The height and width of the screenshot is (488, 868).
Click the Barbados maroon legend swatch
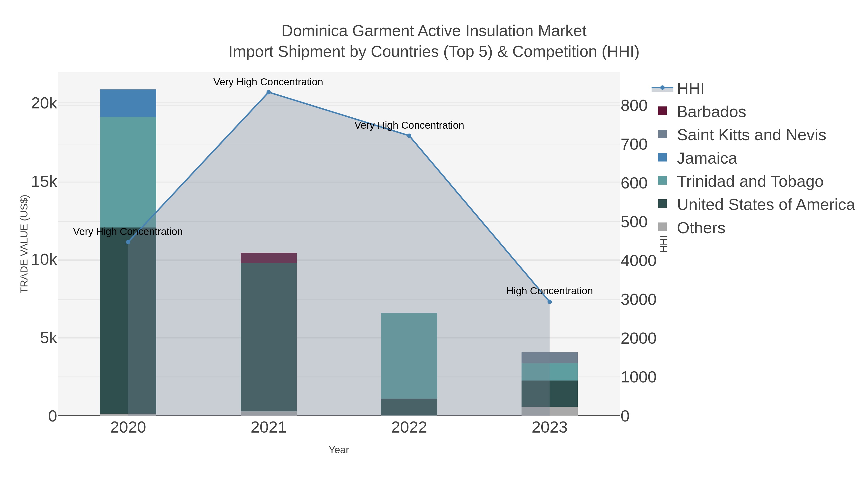click(x=663, y=111)
